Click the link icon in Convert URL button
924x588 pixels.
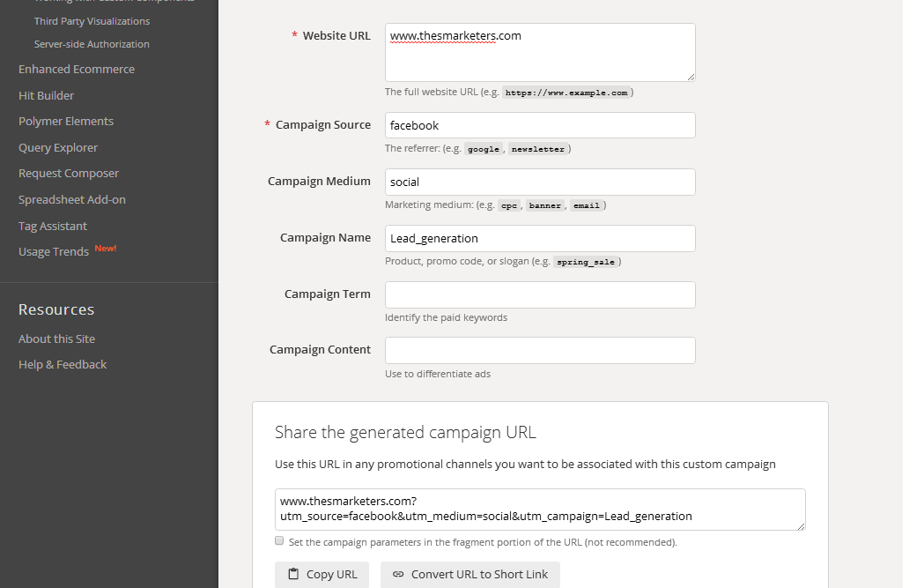398,574
